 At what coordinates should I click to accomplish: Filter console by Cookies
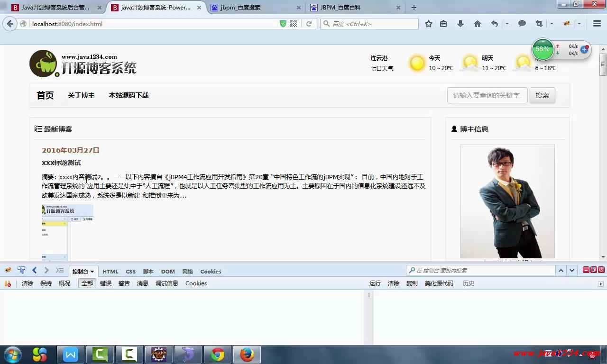tap(196, 283)
